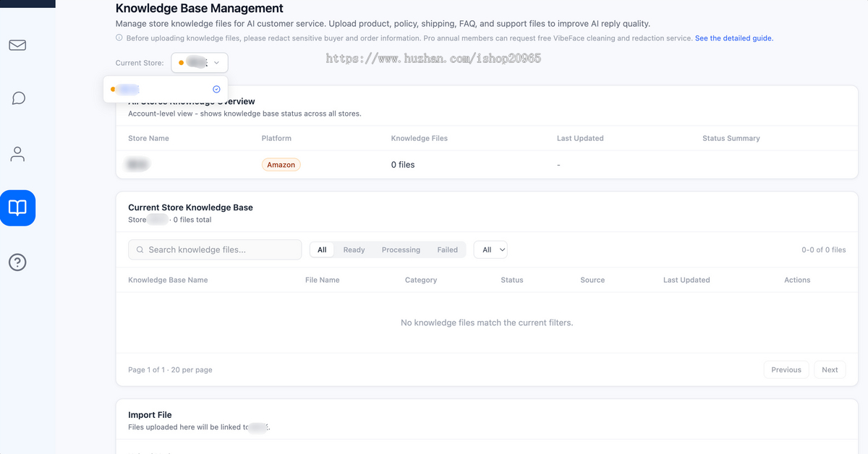The width and height of the screenshot is (868, 454).
Task: Open the user account sidebar icon
Action: (17, 153)
